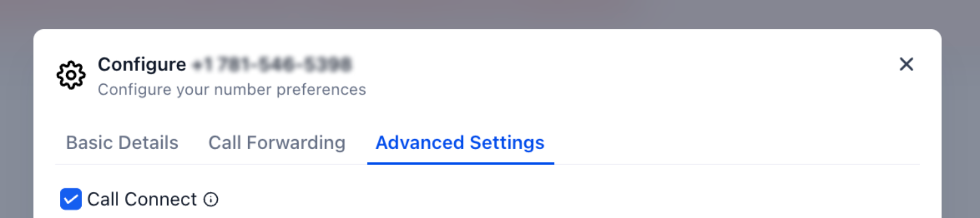Click the blurred phone number in title
This screenshot has height=218, width=980.
point(272,64)
